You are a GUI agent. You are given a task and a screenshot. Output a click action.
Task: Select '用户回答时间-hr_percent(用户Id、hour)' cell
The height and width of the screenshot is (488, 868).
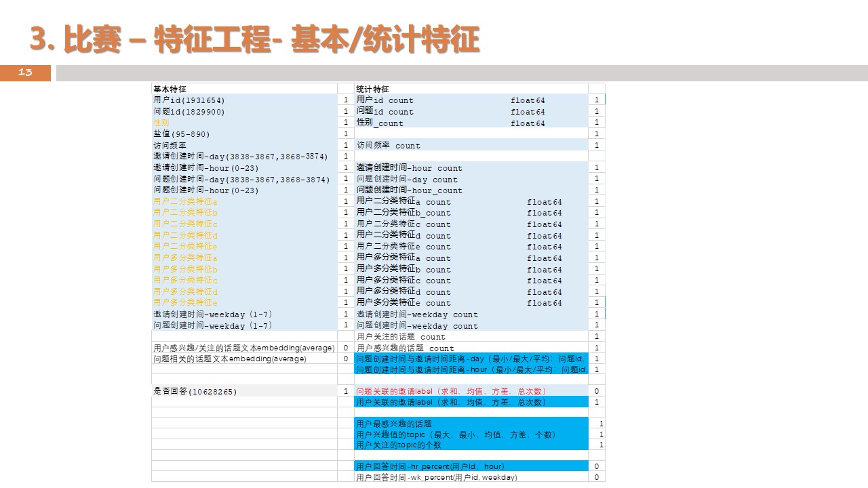[471, 466]
